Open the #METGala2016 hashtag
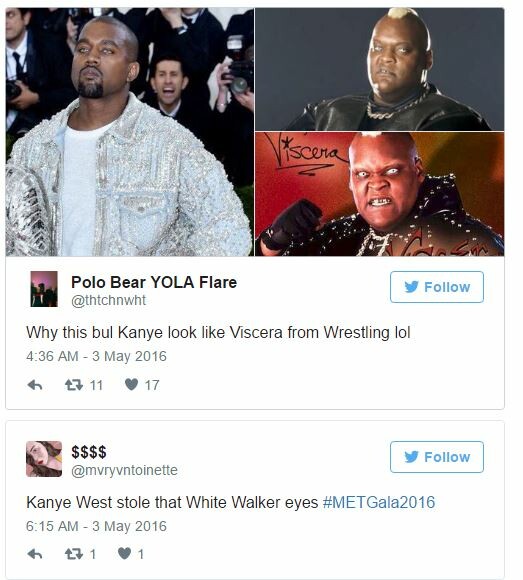This screenshot has width=523, height=580. pyautogui.click(x=379, y=502)
